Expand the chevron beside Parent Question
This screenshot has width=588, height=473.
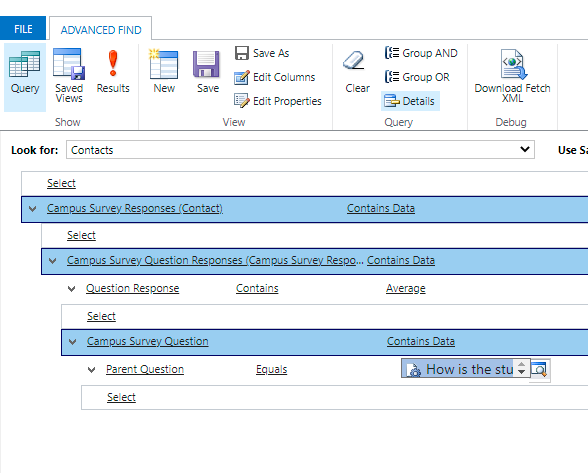(92, 370)
